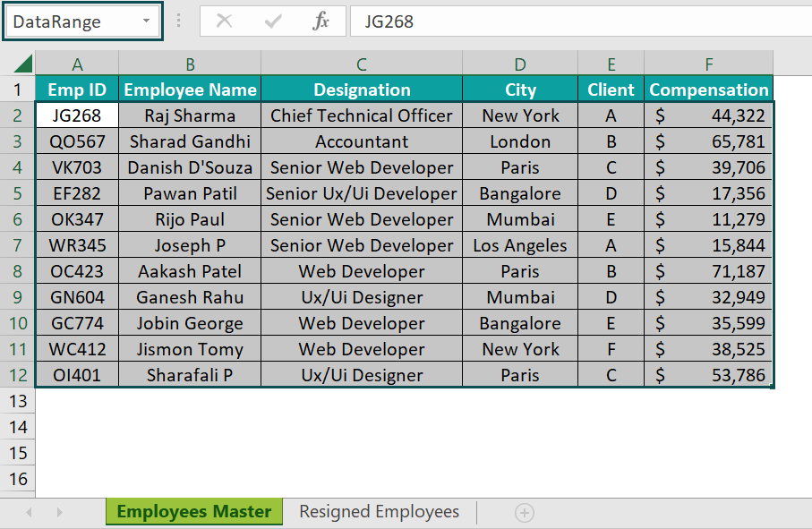Select column F header
The height and width of the screenshot is (529, 812).
tap(708, 64)
